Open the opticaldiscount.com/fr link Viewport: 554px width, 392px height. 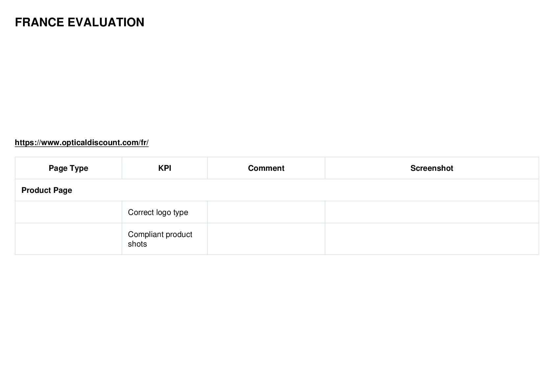82,143
